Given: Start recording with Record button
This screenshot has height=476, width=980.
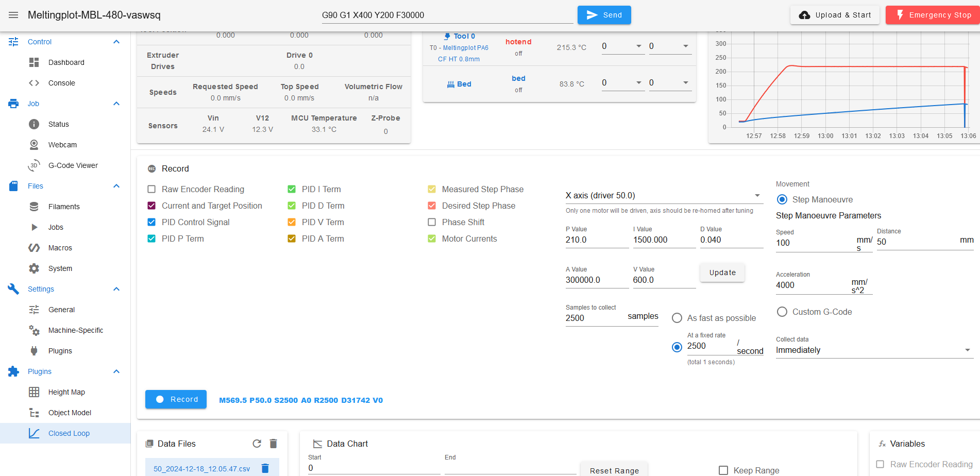Looking at the screenshot, I should 176,399.
